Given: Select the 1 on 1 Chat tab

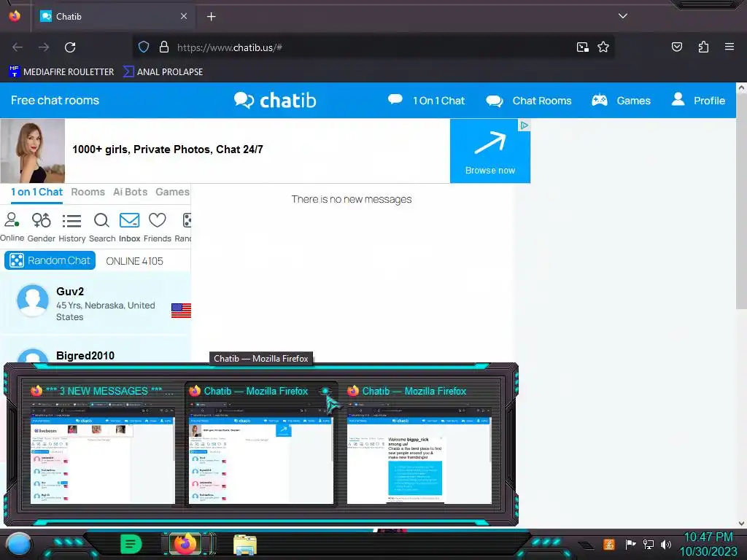Looking at the screenshot, I should (36, 192).
